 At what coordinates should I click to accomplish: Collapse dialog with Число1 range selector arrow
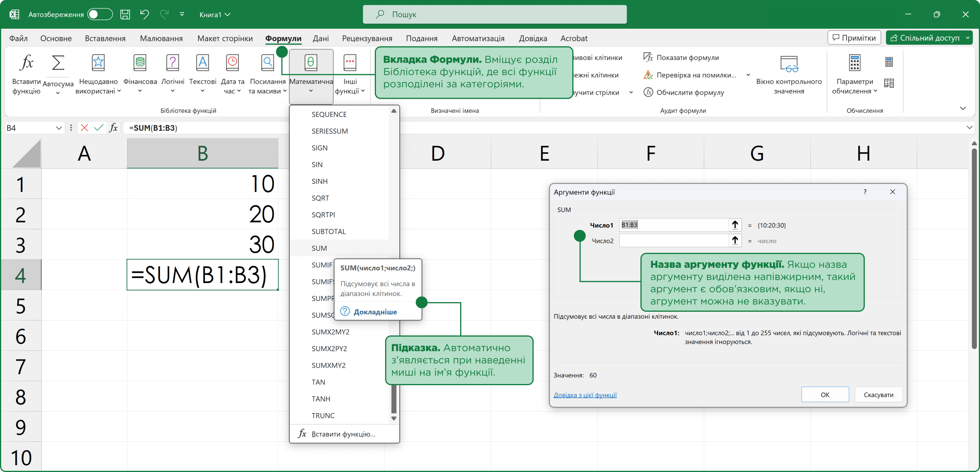[735, 225]
